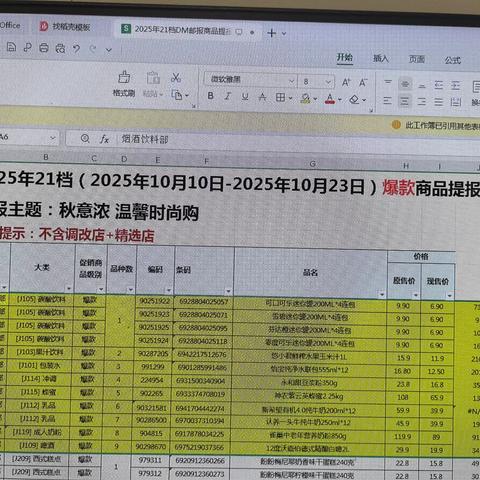Decrease indent in cell
Viewport: 480px width, 480px height.
439,86
